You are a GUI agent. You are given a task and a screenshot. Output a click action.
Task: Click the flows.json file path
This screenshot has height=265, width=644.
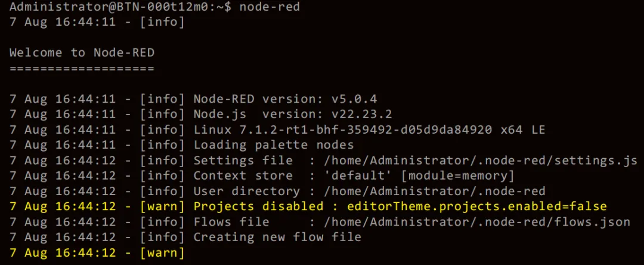476,222
